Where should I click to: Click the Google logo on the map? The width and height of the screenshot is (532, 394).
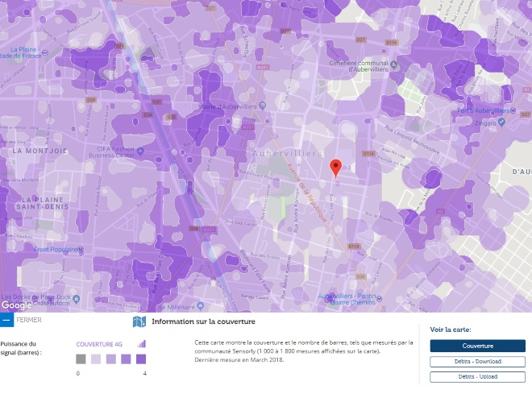[16, 305]
